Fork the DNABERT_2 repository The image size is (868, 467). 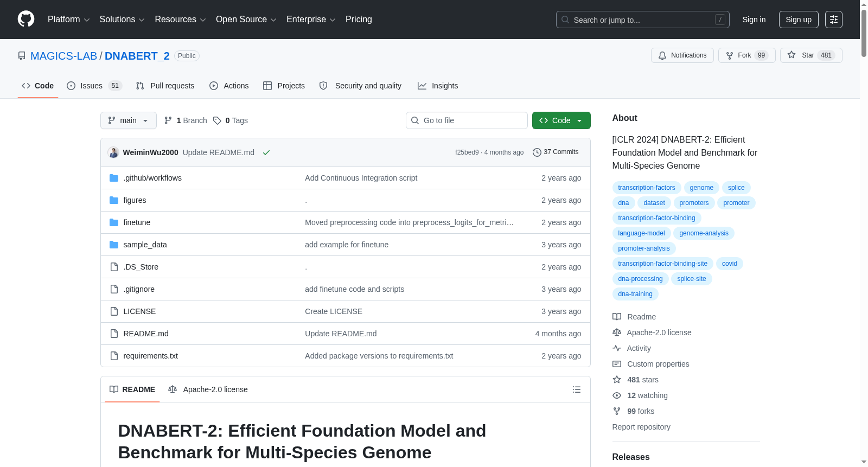pos(747,55)
